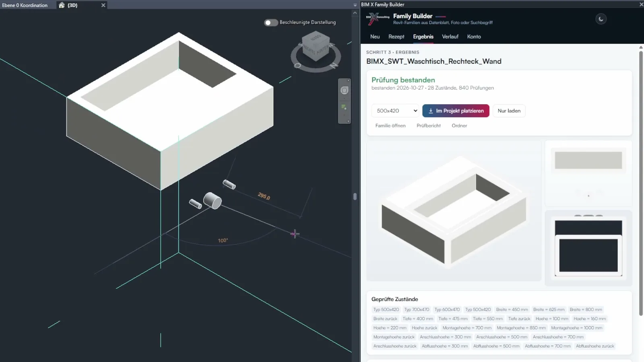Open the Ordner link
The width and height of the screenshot is (644, 362).
(x=459, y=125)
